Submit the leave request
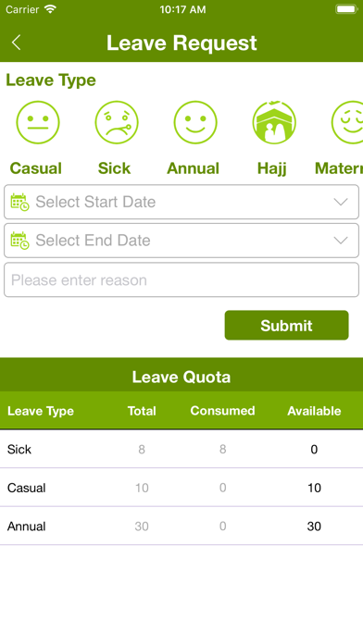The image size is (363, 644). click(x=286, y=326)
